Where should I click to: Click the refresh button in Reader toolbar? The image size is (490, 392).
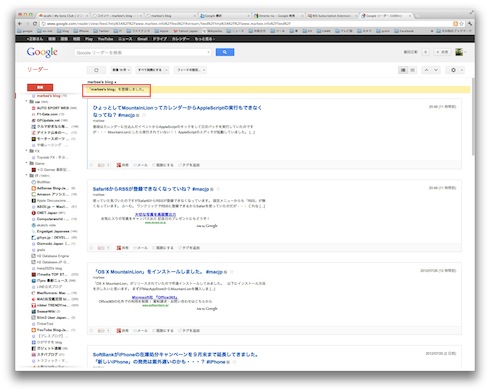pos(96,70)
